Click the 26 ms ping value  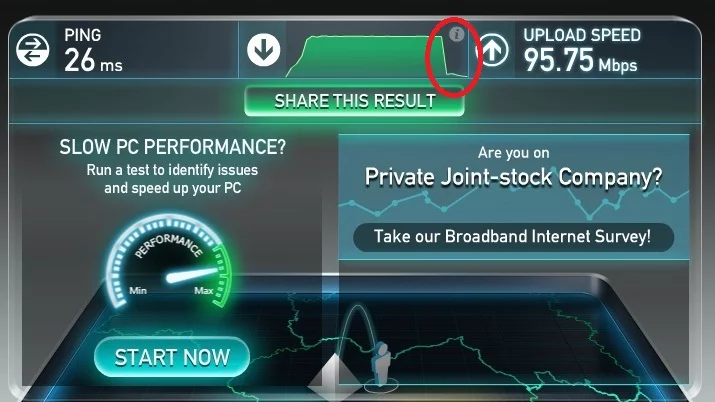[93, 61]
